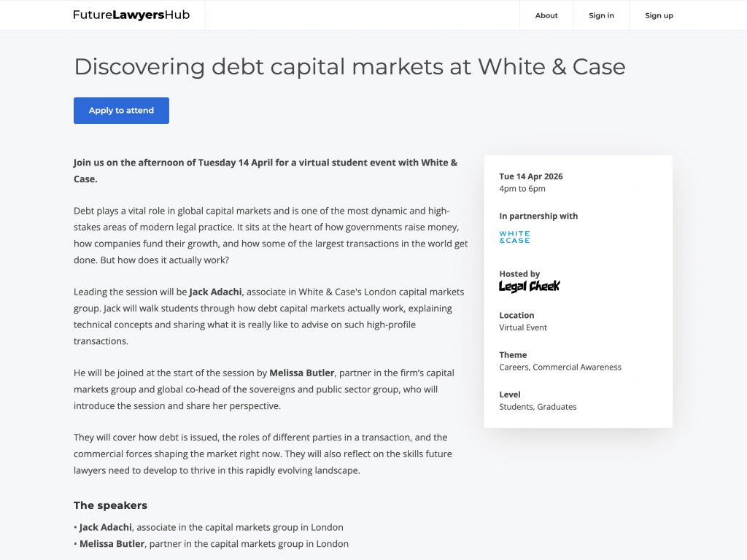Click Jack Adachi's name in the body text
747x560 pixels.
coord(217,292)
